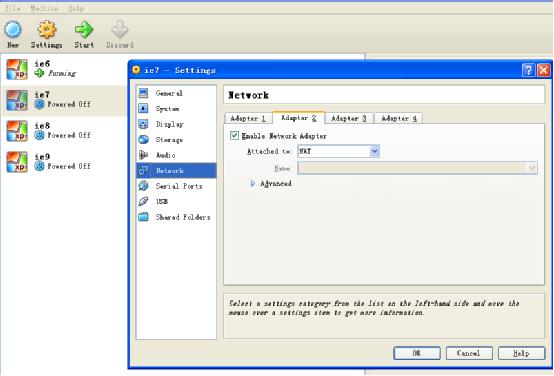Click the Serial Ports icon
The width and height of the screenshot is (554, 376).
click(x=143, y=186)
